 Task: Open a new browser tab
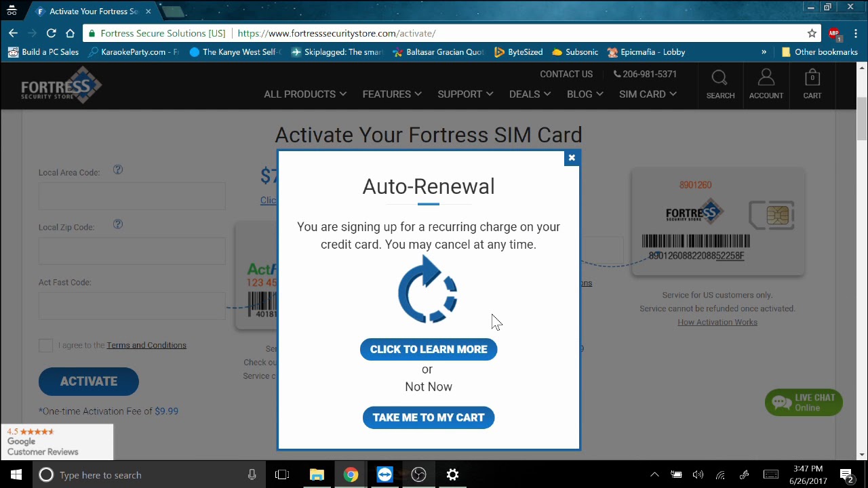(174, 12)
